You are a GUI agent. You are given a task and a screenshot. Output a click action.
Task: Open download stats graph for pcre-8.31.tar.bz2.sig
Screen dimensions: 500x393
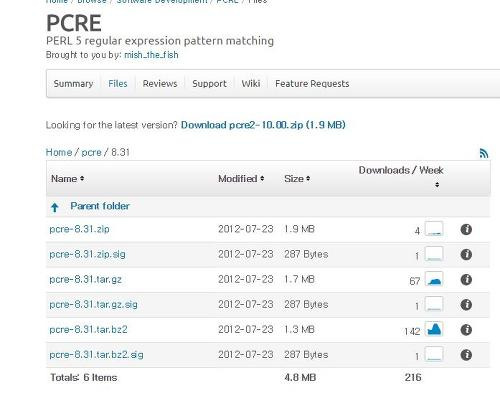[x=434, y=354]
